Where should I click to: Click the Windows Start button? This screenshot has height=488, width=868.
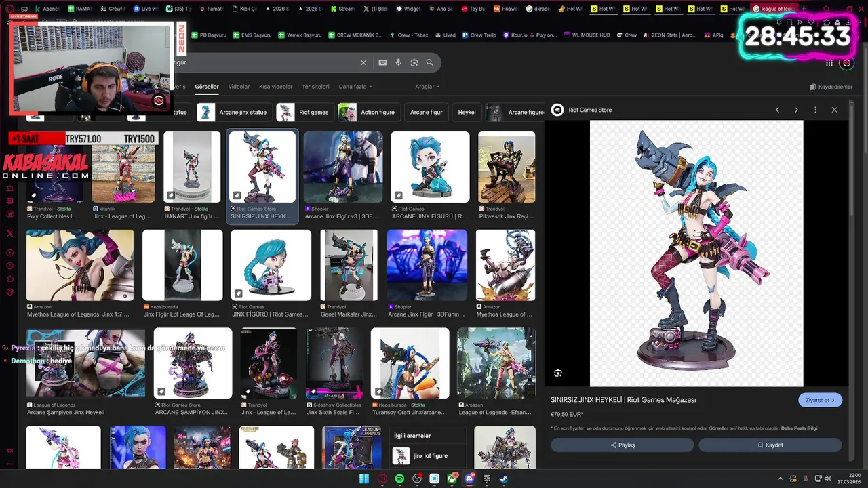pos(364,479)
